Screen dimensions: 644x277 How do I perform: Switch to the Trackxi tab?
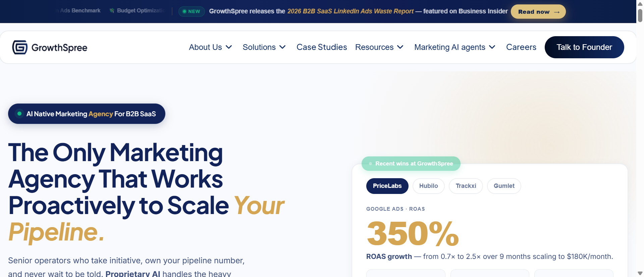click(x=466, y=186)
